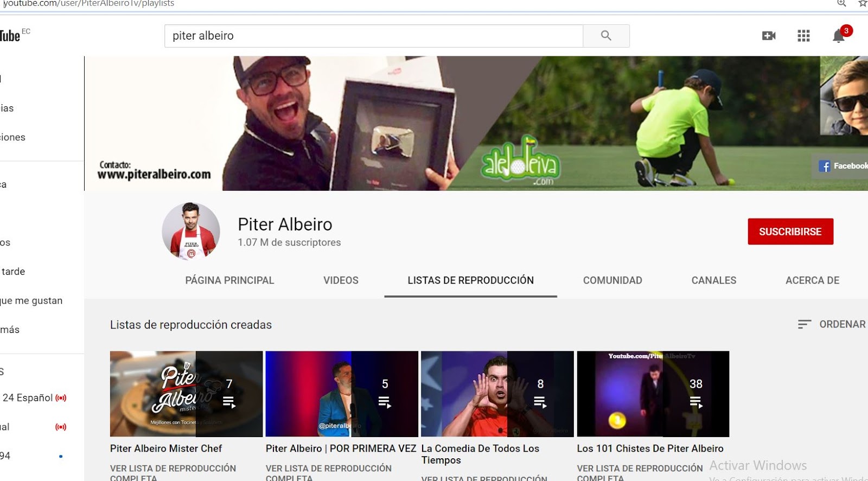Viewport: 868px width, 481px height.
Task: Switch to the VIDEOS tab
Action: pyautogui.click(x=341, y=280)
